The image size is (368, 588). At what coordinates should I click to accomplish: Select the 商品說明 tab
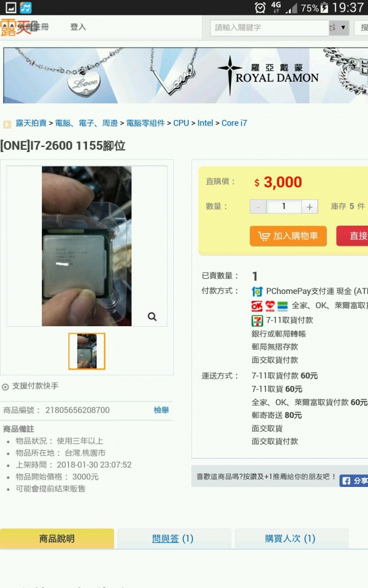(x=57, y=538)
